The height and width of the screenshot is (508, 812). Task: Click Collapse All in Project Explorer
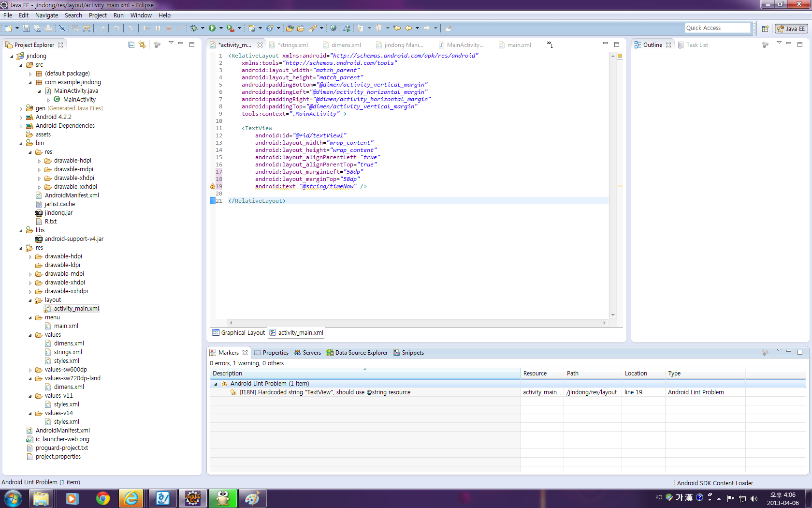pyautogui.click(x=131, y=45)
